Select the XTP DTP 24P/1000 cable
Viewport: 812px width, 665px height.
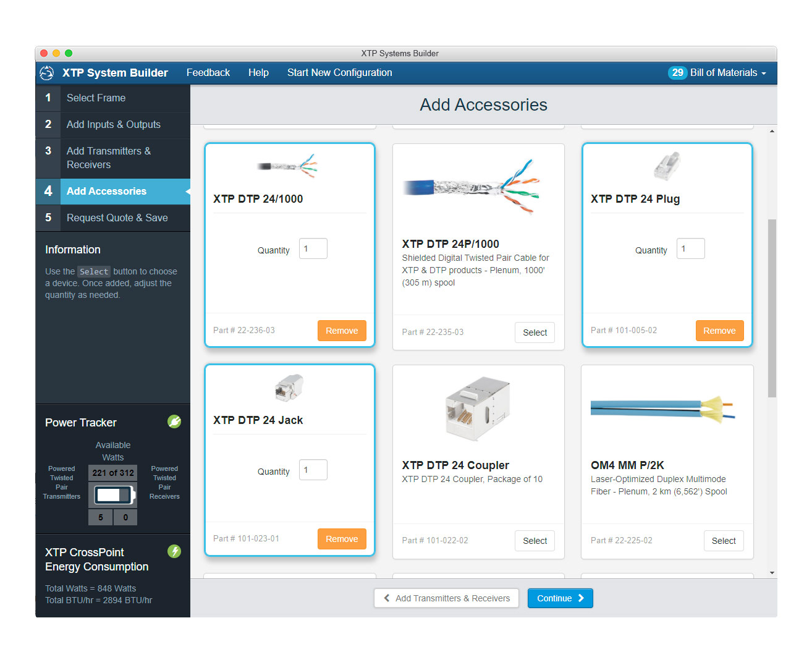tap(535, 332)
